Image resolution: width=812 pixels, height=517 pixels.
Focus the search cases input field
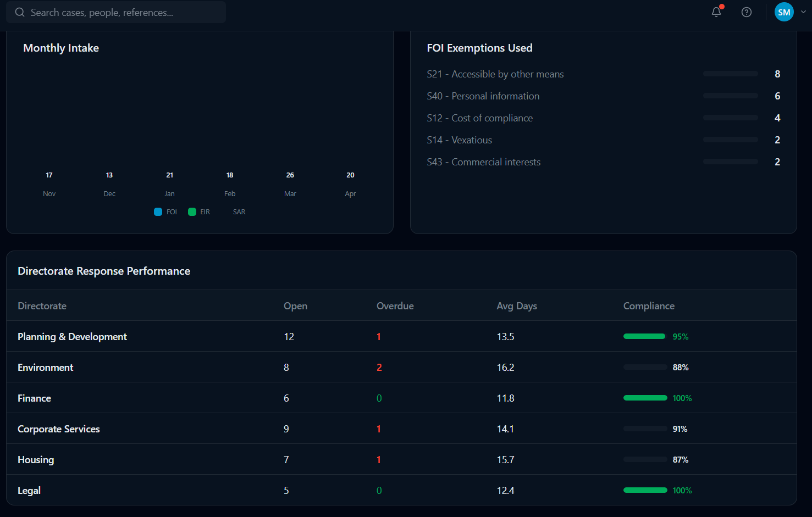(x=116, y=12)
